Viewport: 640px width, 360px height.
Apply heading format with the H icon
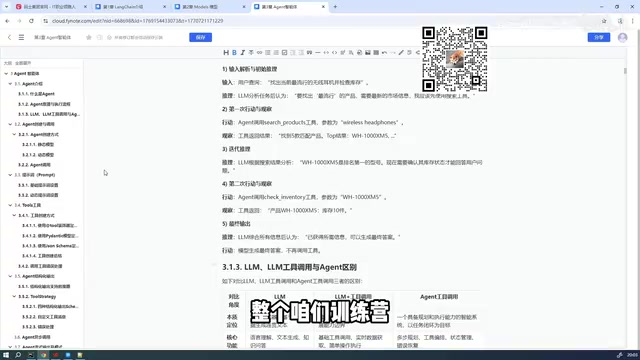pos(226,53)
